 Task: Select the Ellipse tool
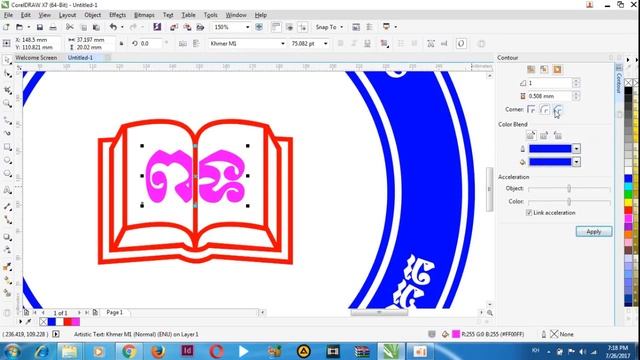point(7,160)
